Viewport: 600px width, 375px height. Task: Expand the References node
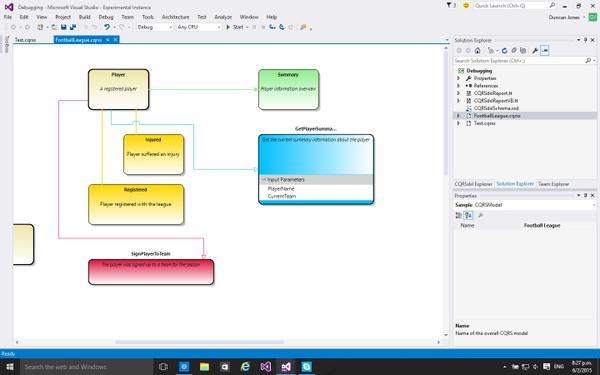(x=458, y=86)
